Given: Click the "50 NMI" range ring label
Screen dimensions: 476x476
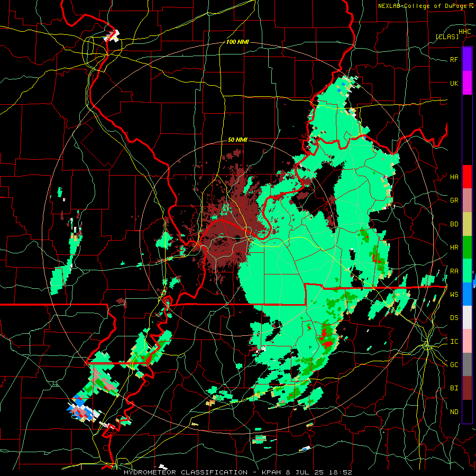Looking at the screenshot, I should tap(237, 140).
